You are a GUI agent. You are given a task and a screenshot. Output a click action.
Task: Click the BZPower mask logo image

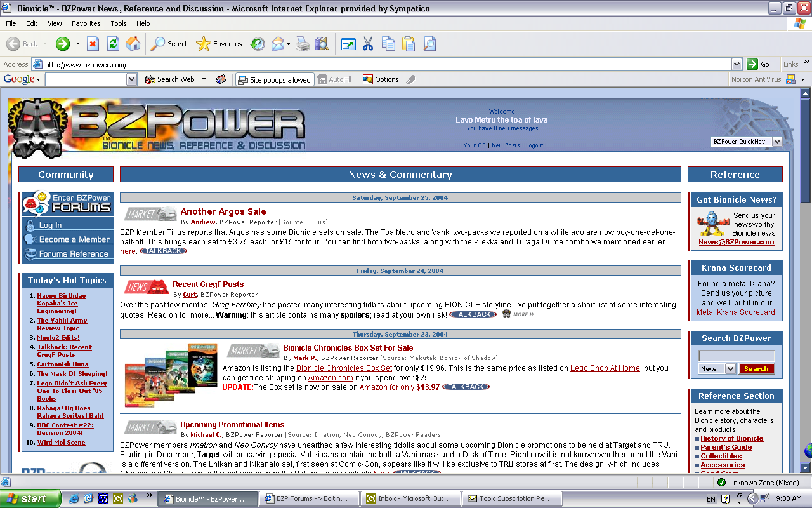[x=37, y=129]
